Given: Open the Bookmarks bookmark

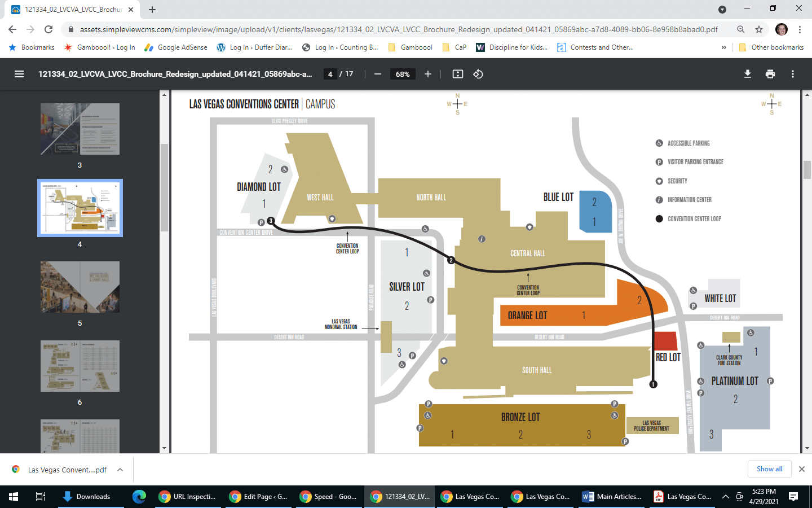Looking at the screenshot, I should [x=32, y=47].
